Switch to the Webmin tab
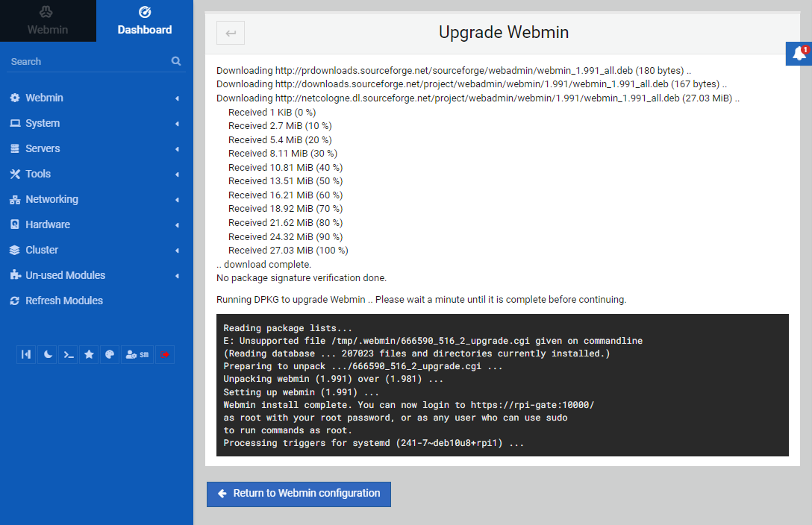Viewport: 812px width, 525px height. tap(48, 21)
